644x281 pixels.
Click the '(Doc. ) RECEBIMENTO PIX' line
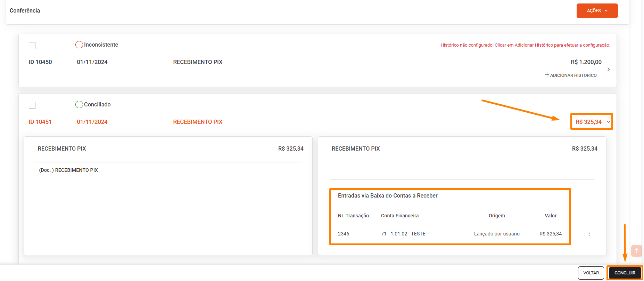[x=68, y=170]
